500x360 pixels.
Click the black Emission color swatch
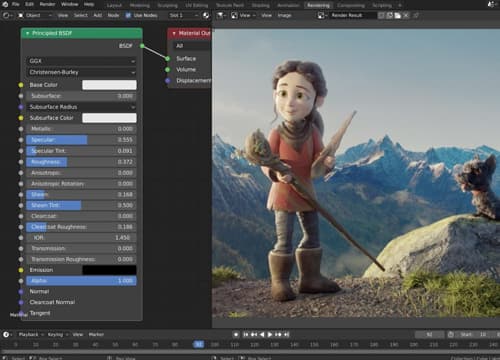point(109,270)
